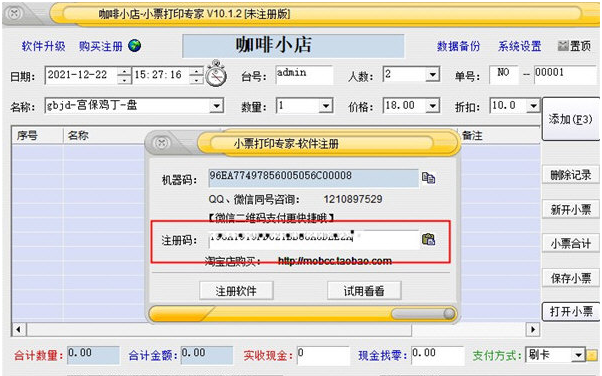Expand the 价格 dropdown
The height and width of the screenshot is (376, 602).
tap(433, 106)
